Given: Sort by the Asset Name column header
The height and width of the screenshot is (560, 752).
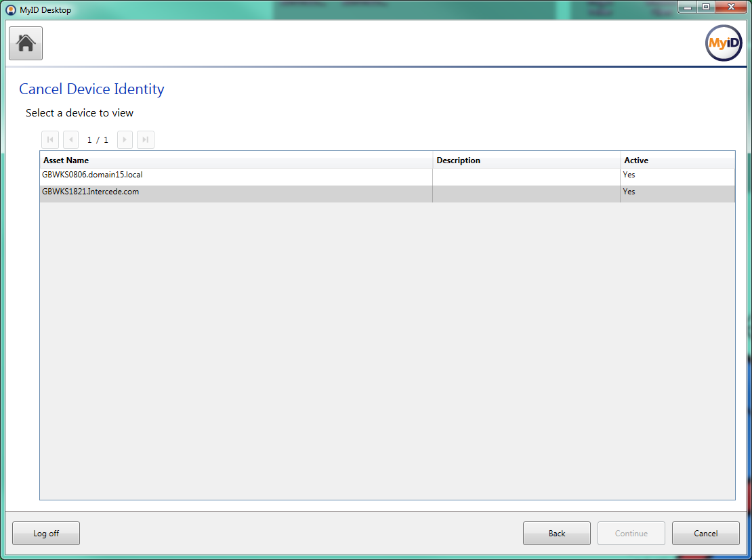Looking at the screenshot, I should pyautogui.click(x=66, y=160).
